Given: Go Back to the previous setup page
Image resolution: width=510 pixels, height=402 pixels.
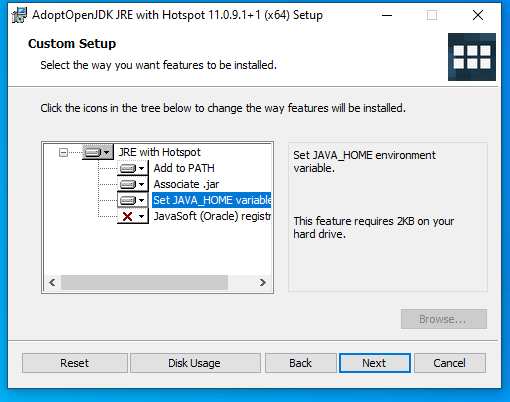Looking at the screenshot, I should click(x=301, y=363).
